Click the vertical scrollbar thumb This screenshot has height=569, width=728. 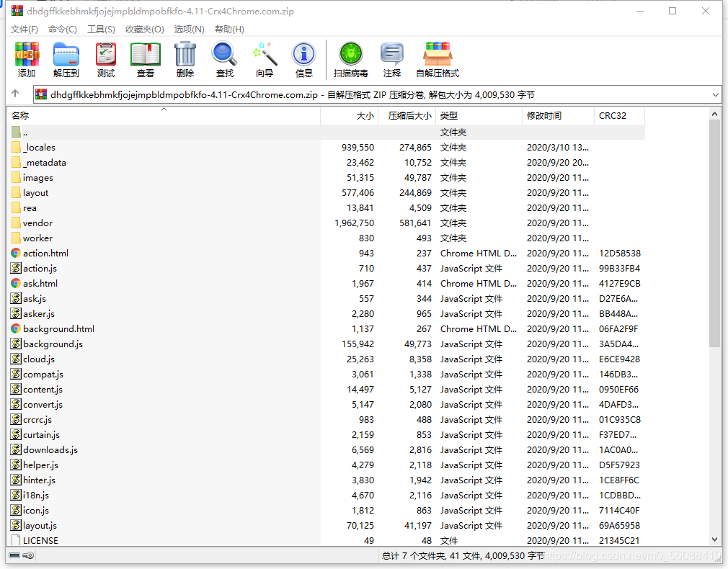tap(714, 233)
